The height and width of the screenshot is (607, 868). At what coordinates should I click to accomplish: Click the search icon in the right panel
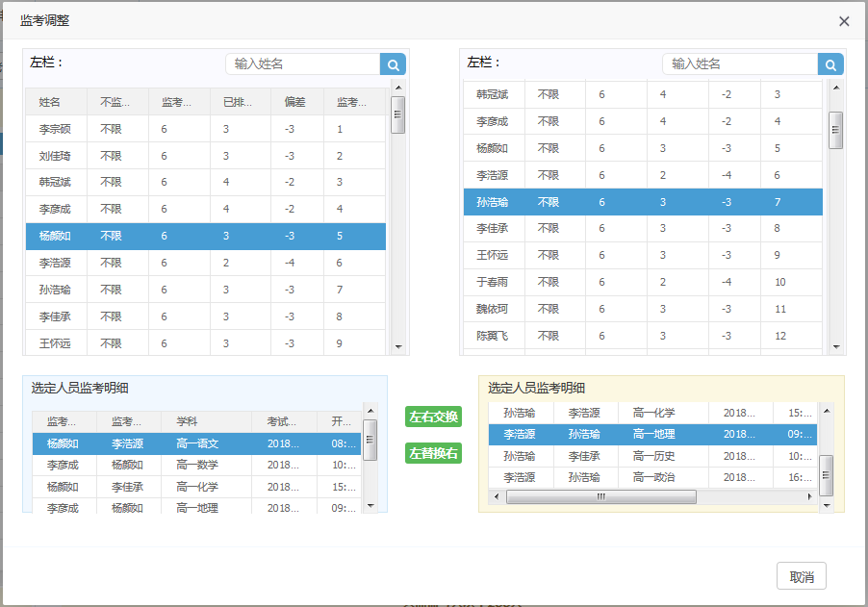830,64
